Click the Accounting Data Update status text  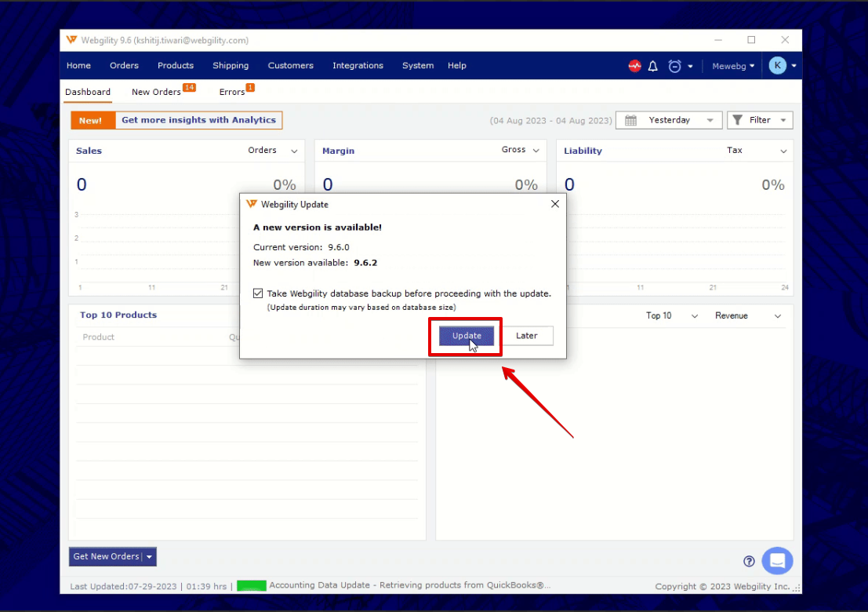[x=409, y=585]
